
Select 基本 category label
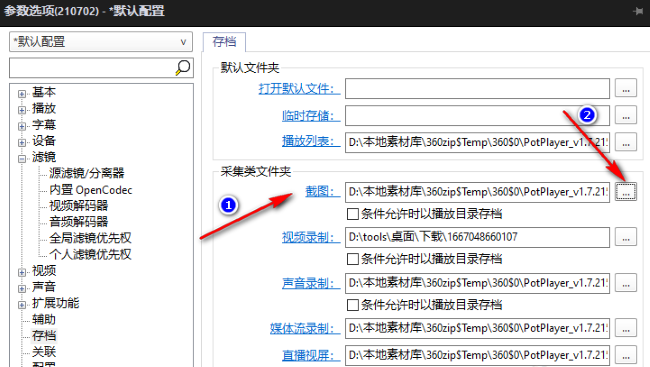pos(44,92)
